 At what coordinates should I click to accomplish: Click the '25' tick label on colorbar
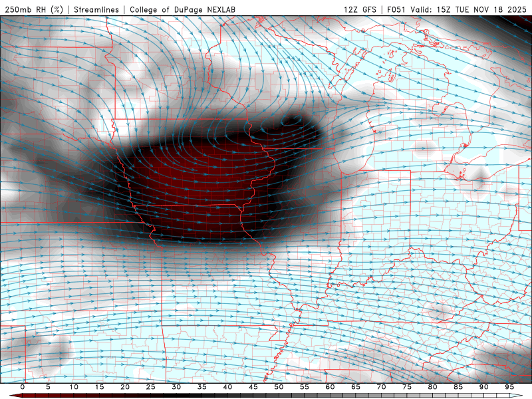click(151, 387)
